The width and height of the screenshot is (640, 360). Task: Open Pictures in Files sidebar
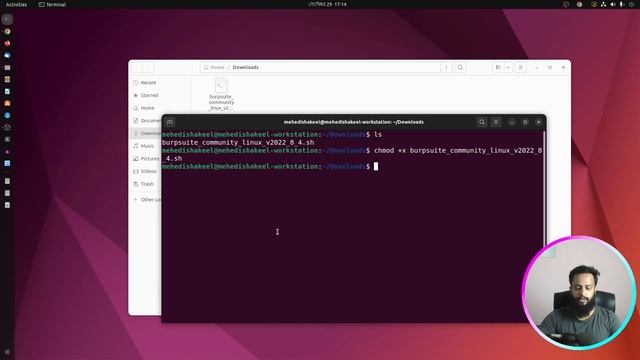146,158
